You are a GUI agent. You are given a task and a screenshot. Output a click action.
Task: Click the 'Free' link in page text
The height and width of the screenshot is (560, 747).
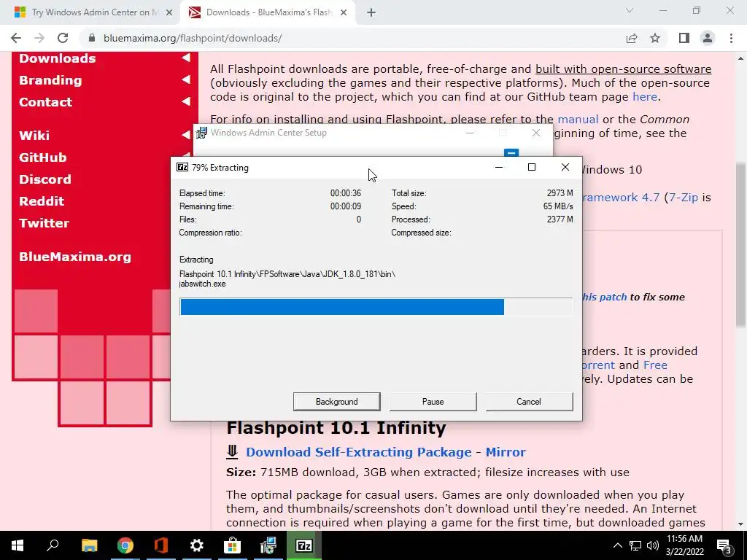[x=655, y=365]
